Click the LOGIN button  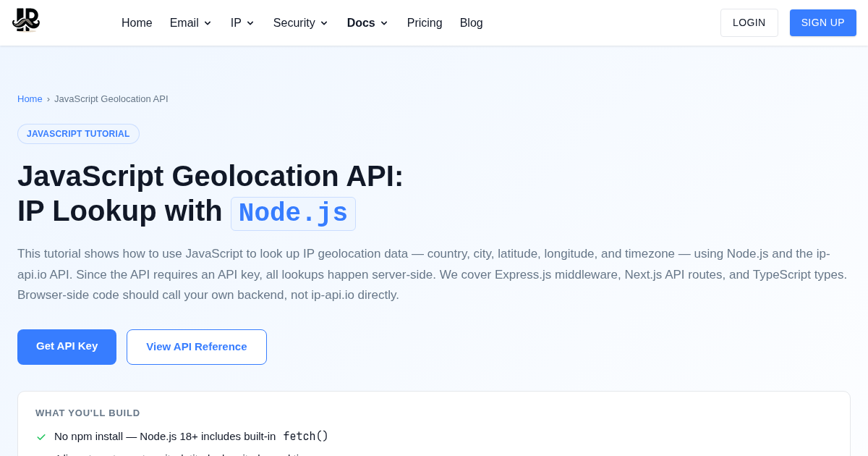pos(749,22)
